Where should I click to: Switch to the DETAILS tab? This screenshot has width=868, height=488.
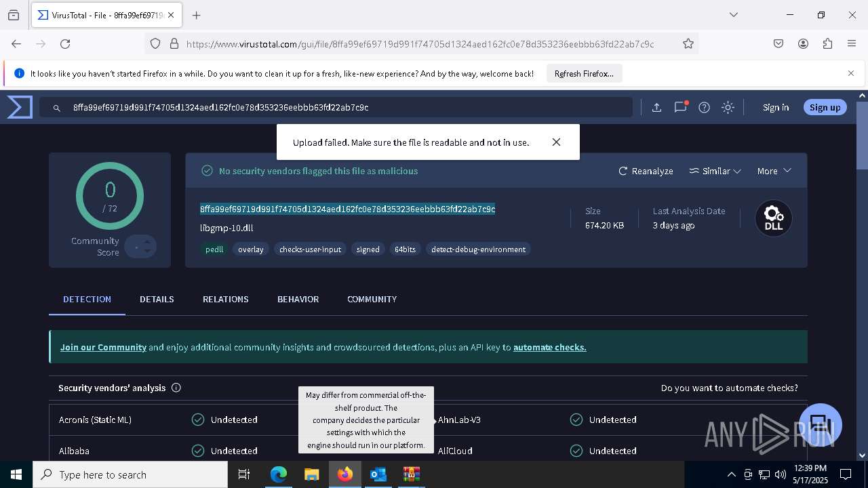click(x=157, y=299)
